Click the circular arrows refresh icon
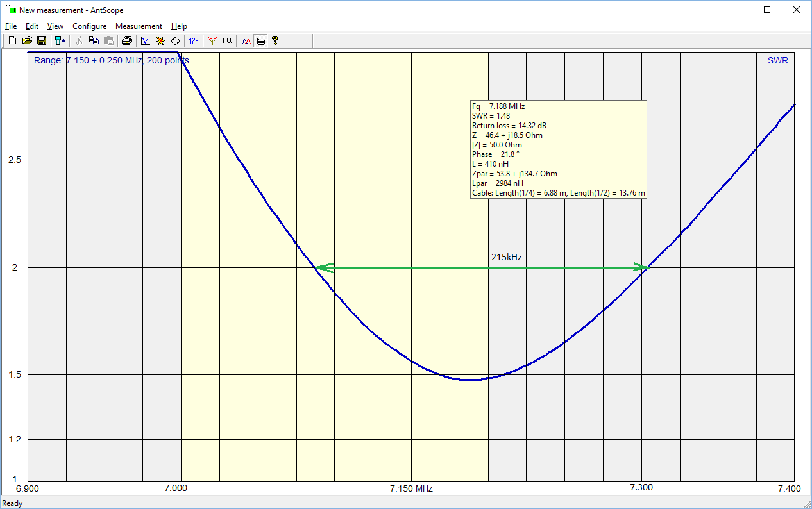Viewport: 812px width, 509px height. coord(175,41)
